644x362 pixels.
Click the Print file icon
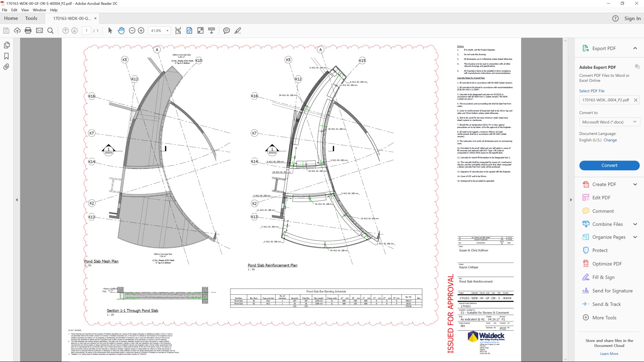pos(28,31)
